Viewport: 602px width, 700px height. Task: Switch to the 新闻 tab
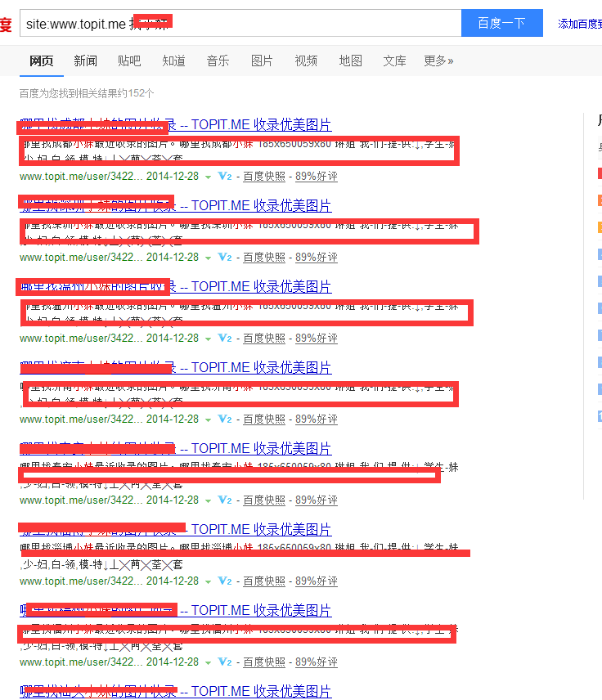[85, 61]
